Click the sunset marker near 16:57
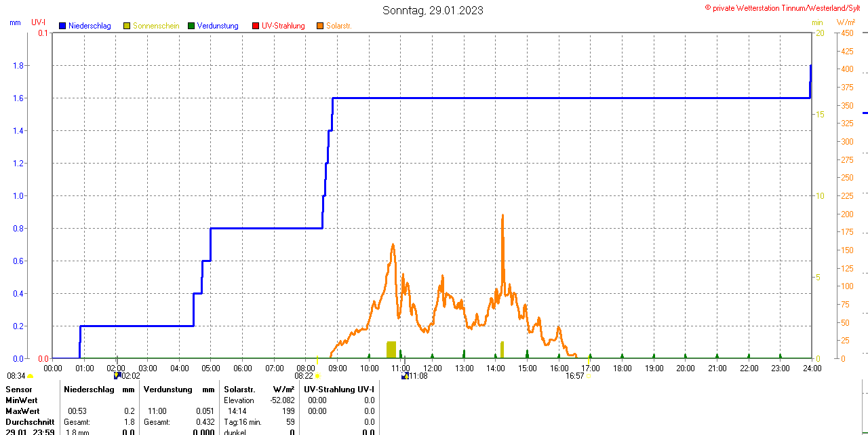 (589, 375)
